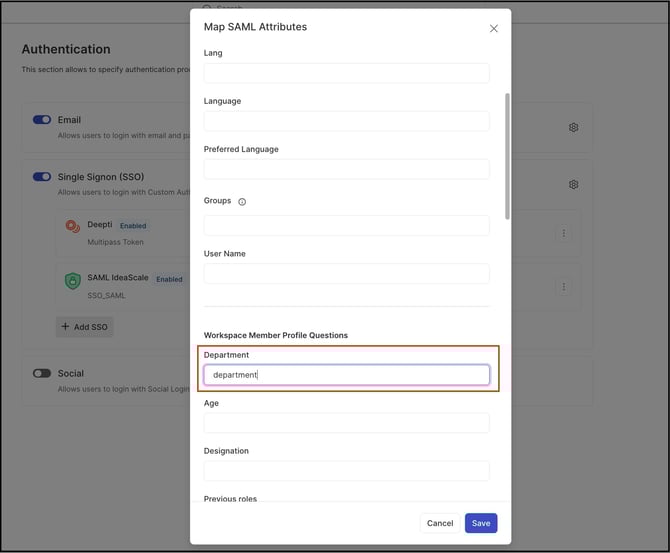
Task: Open Email authentication settings gear
Action: point(573,128)
